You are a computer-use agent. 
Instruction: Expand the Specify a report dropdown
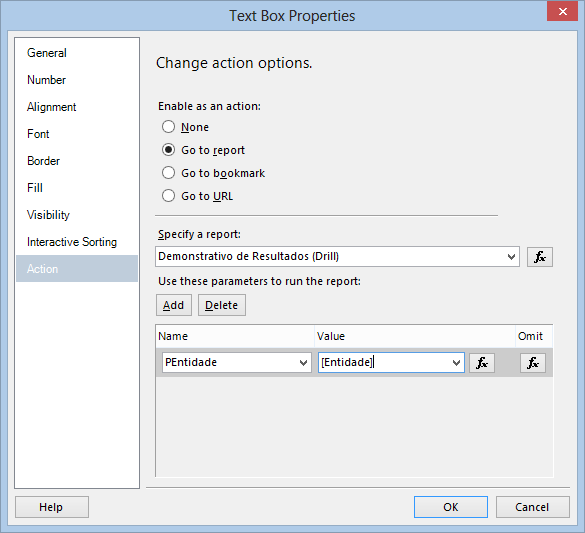(511, 257)
